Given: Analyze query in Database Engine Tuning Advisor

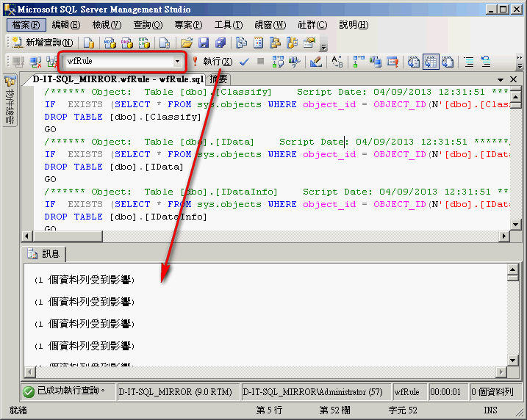Looking at the screenshot, I should pos(295,62).
